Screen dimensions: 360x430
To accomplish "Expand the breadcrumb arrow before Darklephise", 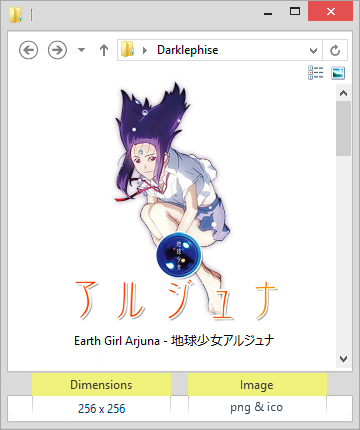I will (x=145, y=50).
